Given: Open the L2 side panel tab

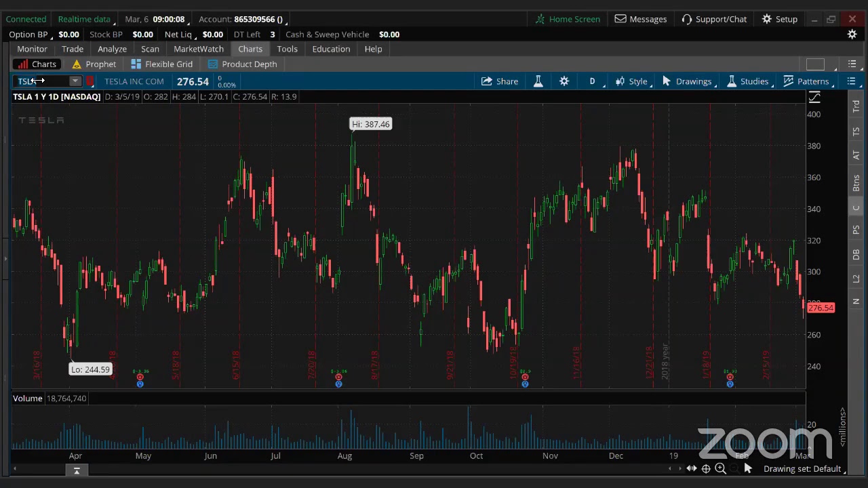Looking at the screenshot, I should pyautogui.click(x=856, y=278).
